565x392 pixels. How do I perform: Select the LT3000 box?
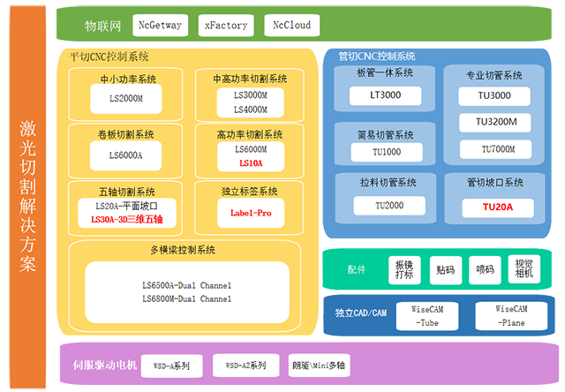point(385,94)
